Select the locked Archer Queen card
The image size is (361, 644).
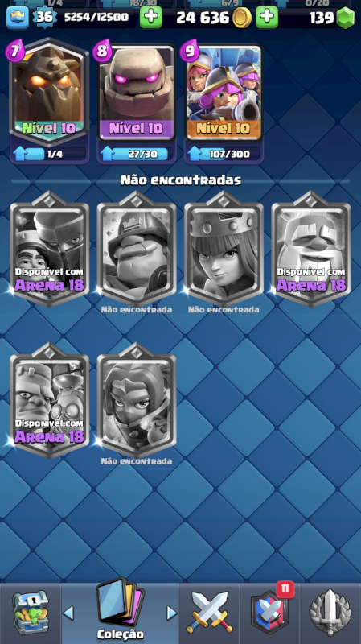pyautogui.click(x=224, y=250)
